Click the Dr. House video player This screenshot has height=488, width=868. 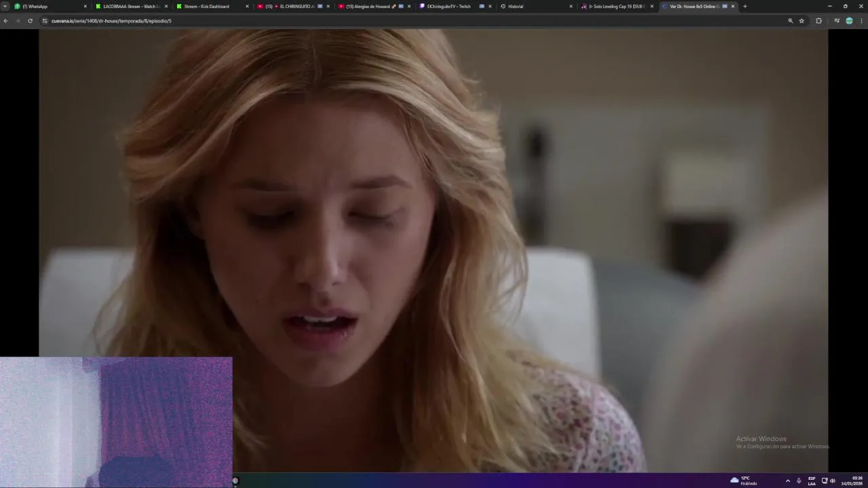(433, 250)
